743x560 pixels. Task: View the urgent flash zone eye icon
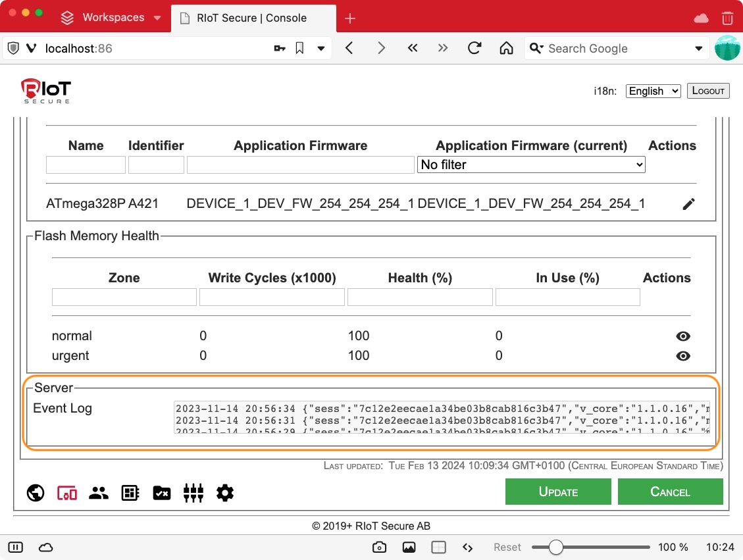point(683,356)
